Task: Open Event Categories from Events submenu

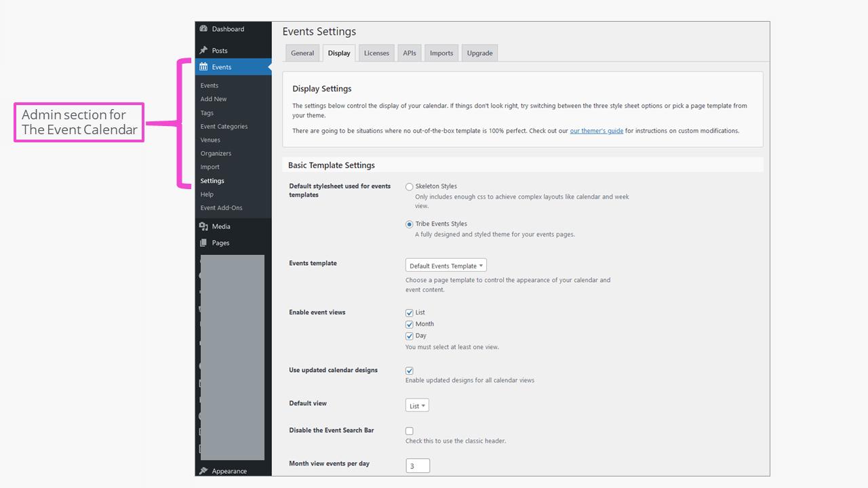Action: pos(224,126)
